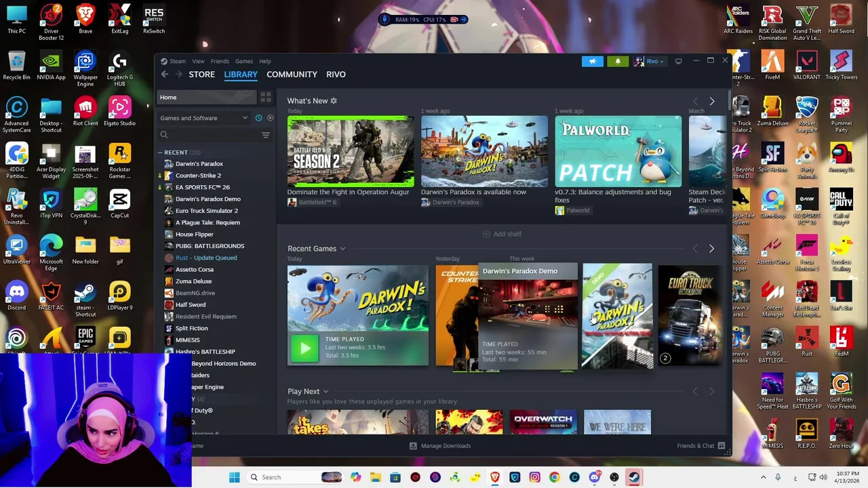Open Windows Start button
The height and width of the screenshot is (488, 868).
point(234,477)
